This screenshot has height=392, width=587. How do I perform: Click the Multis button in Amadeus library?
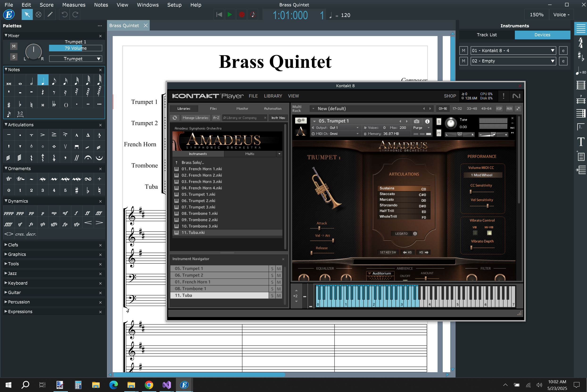tap(250, 154)
